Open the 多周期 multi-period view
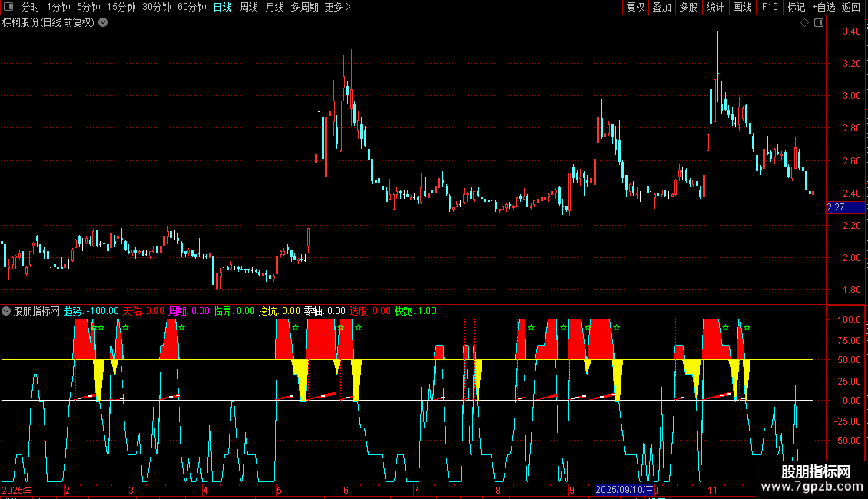The height and width of the screenshot is (499, 868). [304, 7]
